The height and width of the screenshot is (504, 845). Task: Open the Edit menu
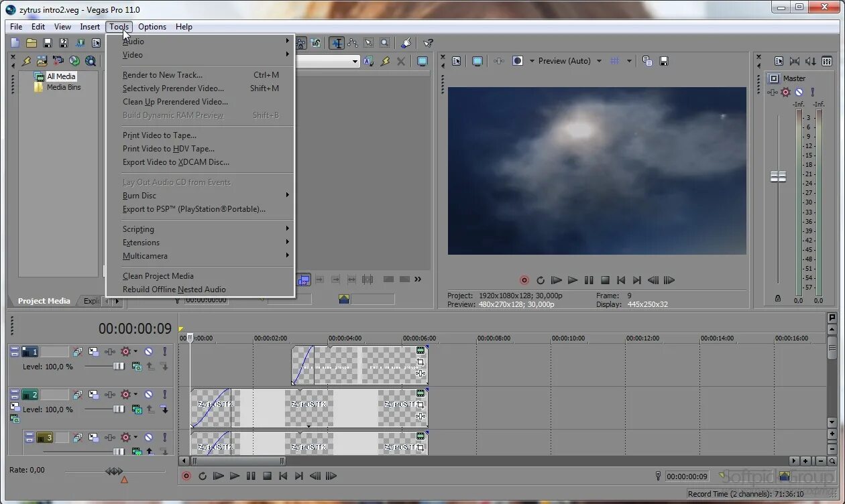(38, 27)
